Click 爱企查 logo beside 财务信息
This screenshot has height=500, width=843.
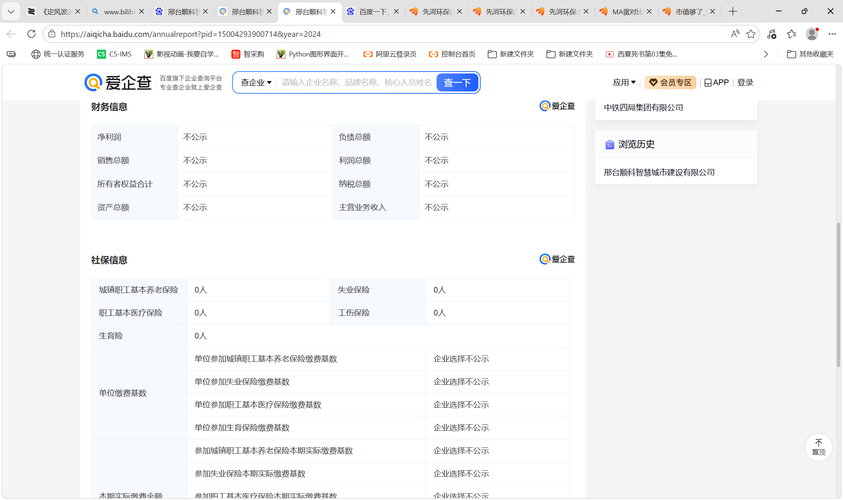pos(557,106)
